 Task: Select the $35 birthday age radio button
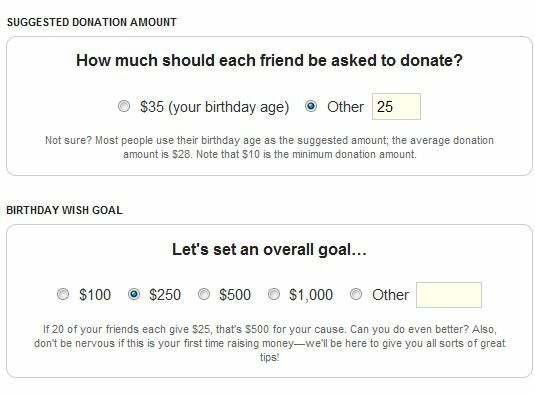tap(124, 106)
